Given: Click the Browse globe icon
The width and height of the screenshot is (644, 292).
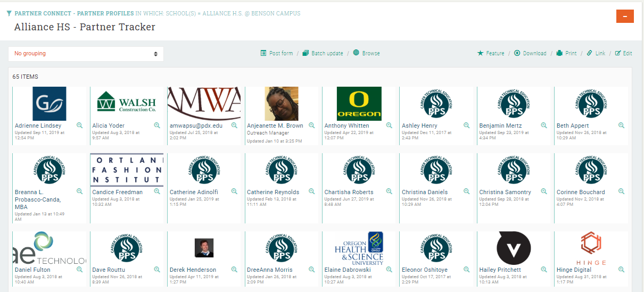Looking at the screenshot, I should pos(356,53).
